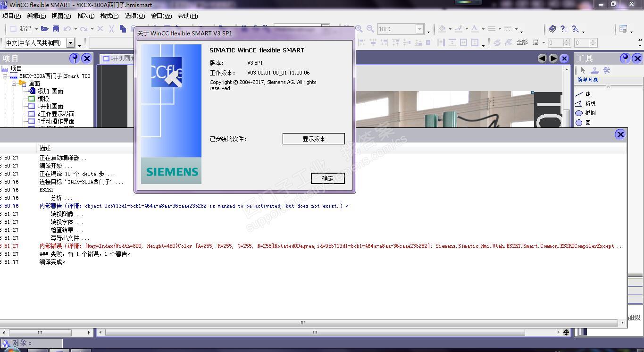Collapse the 画面 folder in project tree

click(x=14, y=84)
